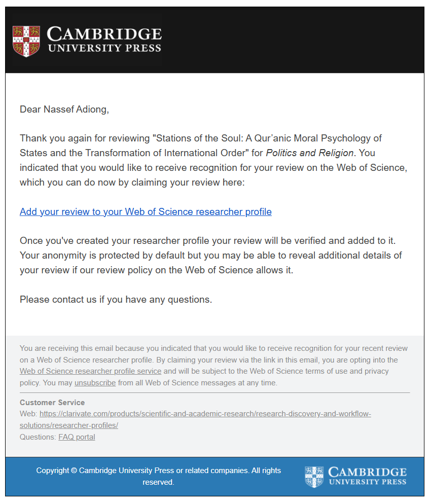Click the copyright notice in footer

[x=158, y=476]
